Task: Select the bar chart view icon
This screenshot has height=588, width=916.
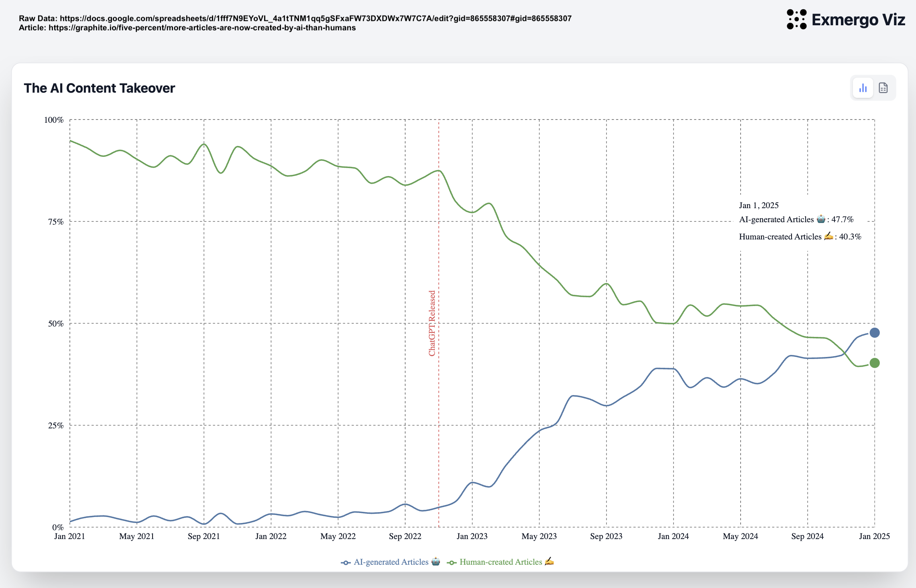Action: 863,87
